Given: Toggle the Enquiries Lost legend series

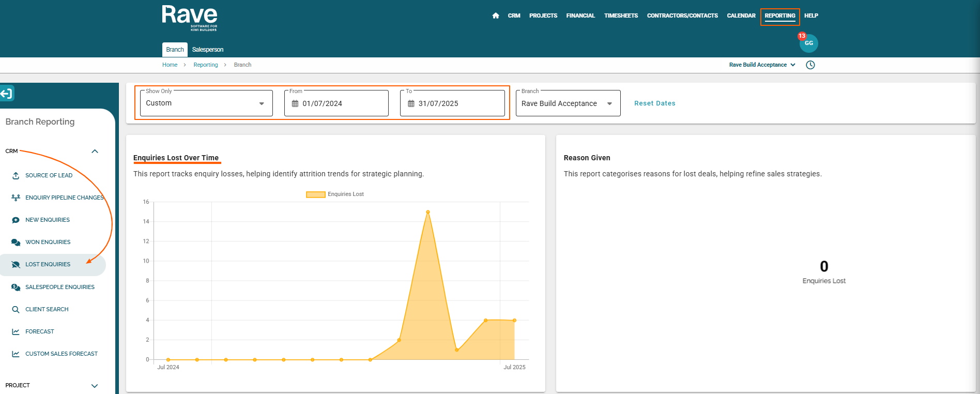Looking at the screenshot, I should tap(335, 194).
